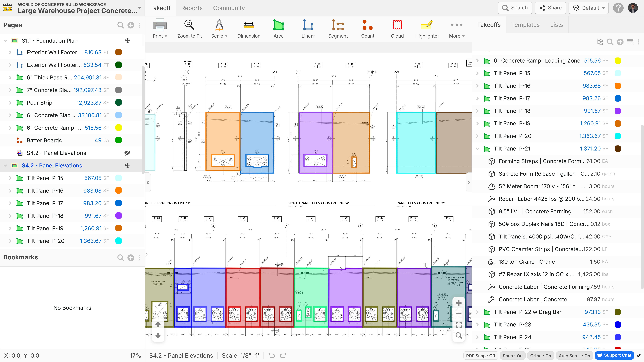Switch to the Reports tab

coord(192,8)
